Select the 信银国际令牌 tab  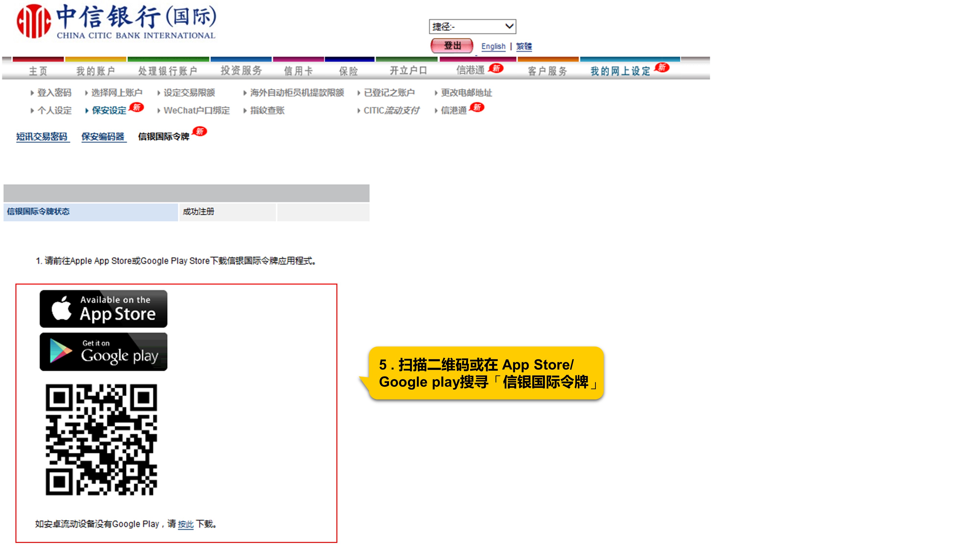pyautogui.click(x=164, y=137)
